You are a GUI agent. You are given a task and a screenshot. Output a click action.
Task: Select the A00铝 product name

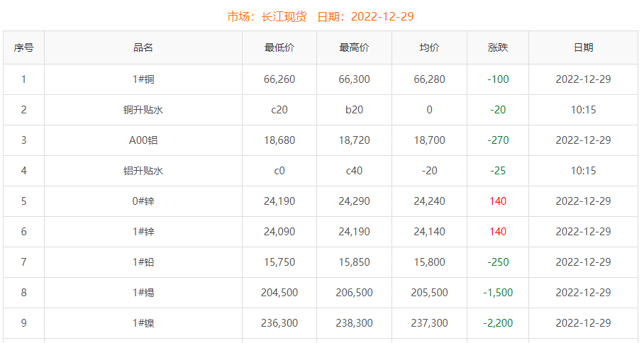point(143,140)
